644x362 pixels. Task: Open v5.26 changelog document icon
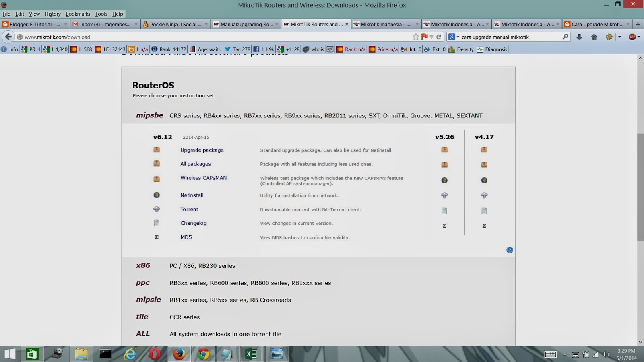point(444,211)
